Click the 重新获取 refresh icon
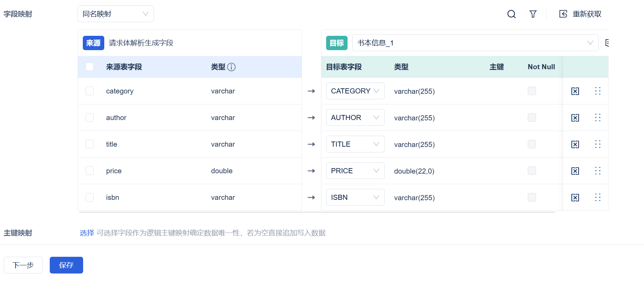This screenshot has width=644, height=281. point(563,14)
